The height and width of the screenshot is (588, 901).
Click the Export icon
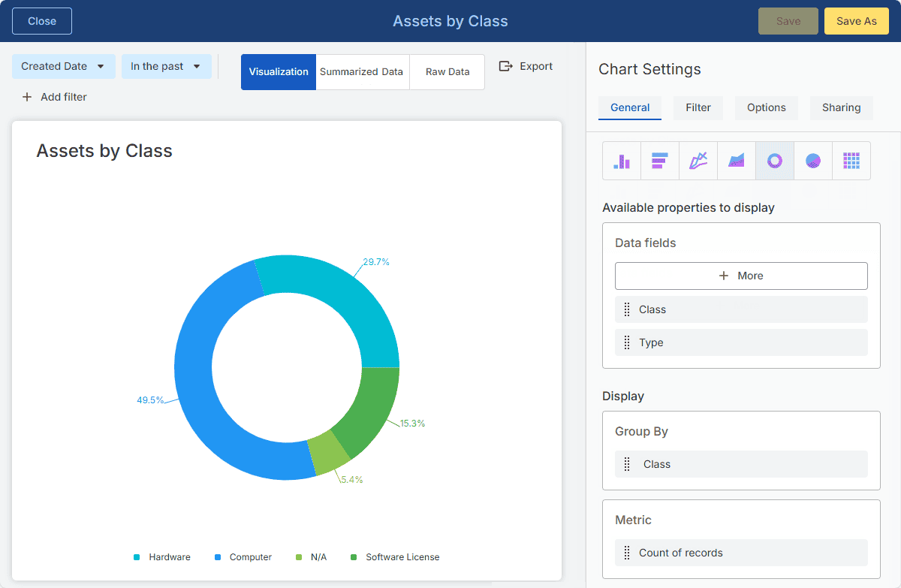(505, 66)
